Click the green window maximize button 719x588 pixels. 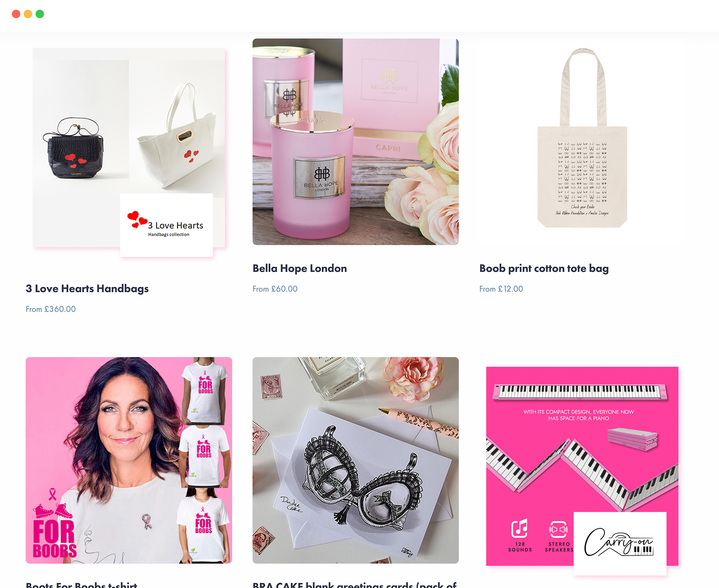[40, 14]
